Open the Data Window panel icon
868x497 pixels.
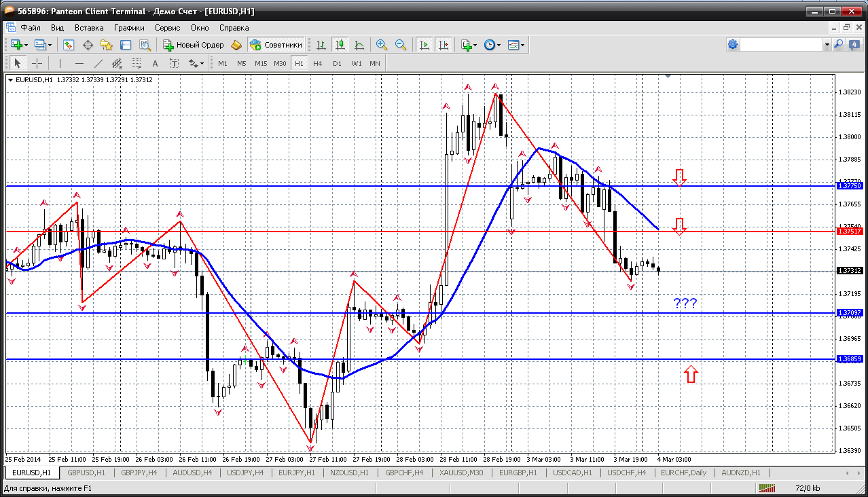[88, 45]
